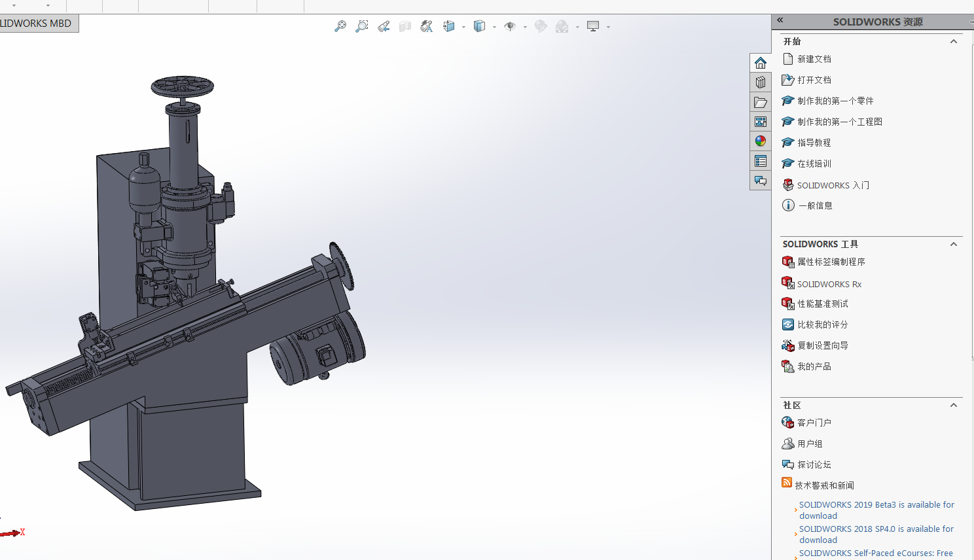
Task: Open the File Explorer task pane tab
Action: pos(760,102)
